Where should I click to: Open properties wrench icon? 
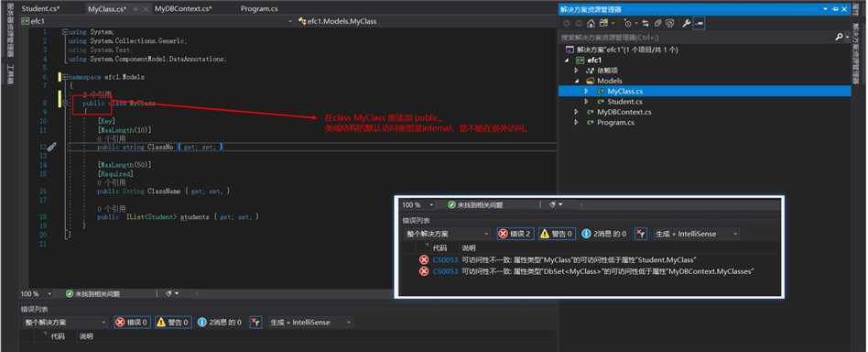click(686, 23)
